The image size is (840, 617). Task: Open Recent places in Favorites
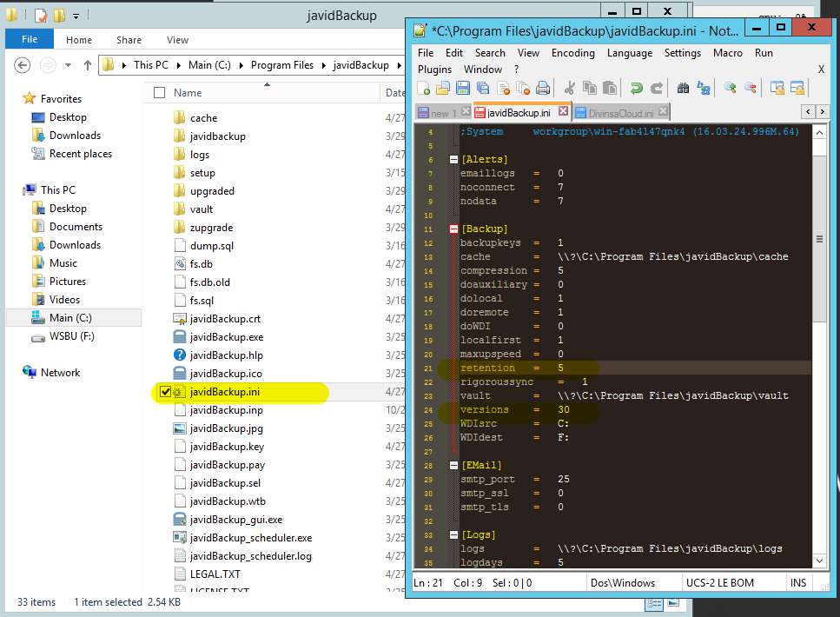(x=81, y=154)
